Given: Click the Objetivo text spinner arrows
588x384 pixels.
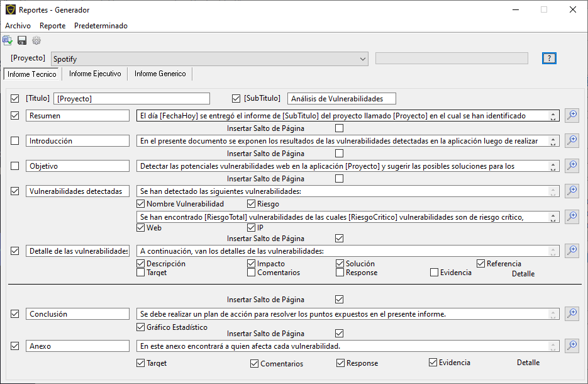Looking at the screenshot, I should pyautogui.click(x=553, y=166).
